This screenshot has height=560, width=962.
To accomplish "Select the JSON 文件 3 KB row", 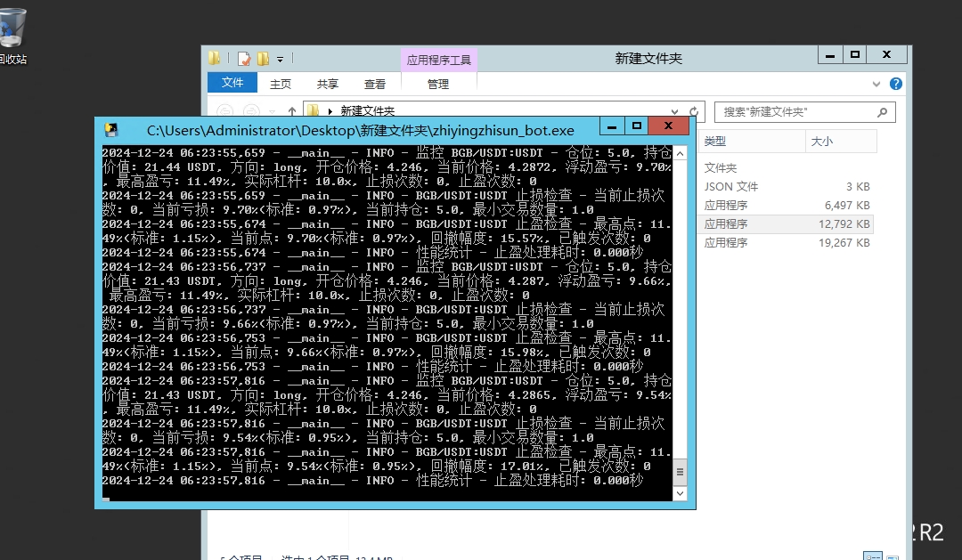I will 787,186.
